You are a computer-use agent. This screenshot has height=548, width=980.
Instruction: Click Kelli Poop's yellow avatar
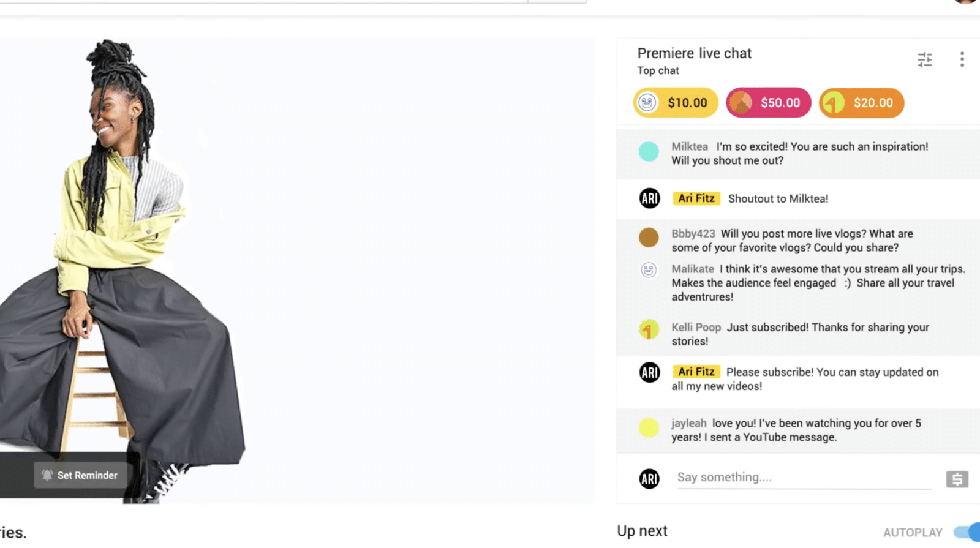click(x=649, y=330)
